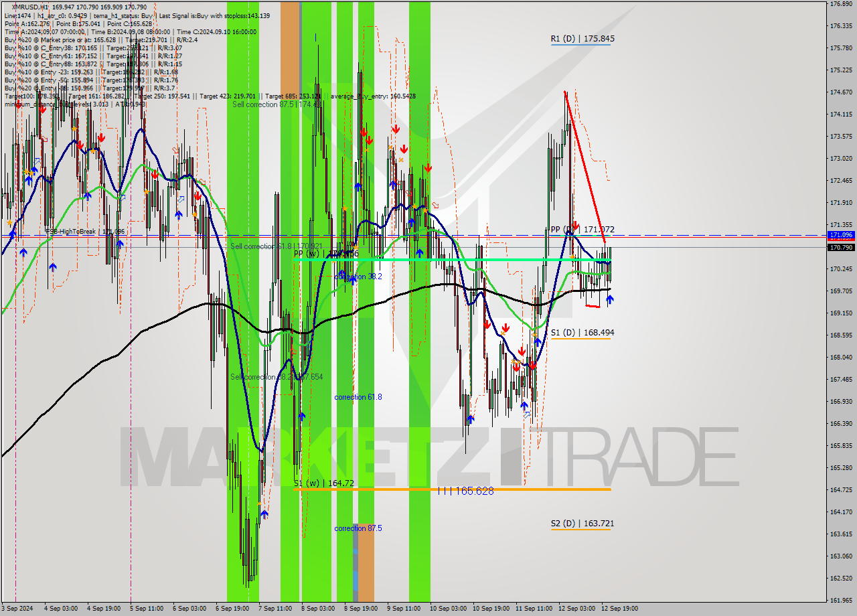Click the '12 Sep 03:00' time label
Screen dimensions: 857x616
tap(576, 609)
